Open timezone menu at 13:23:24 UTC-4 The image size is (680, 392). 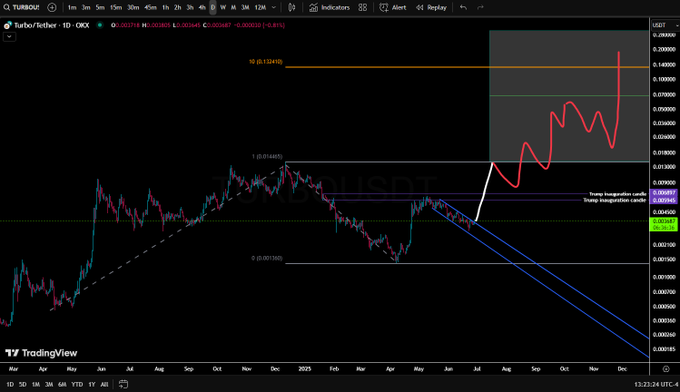[x=656, y=384]
